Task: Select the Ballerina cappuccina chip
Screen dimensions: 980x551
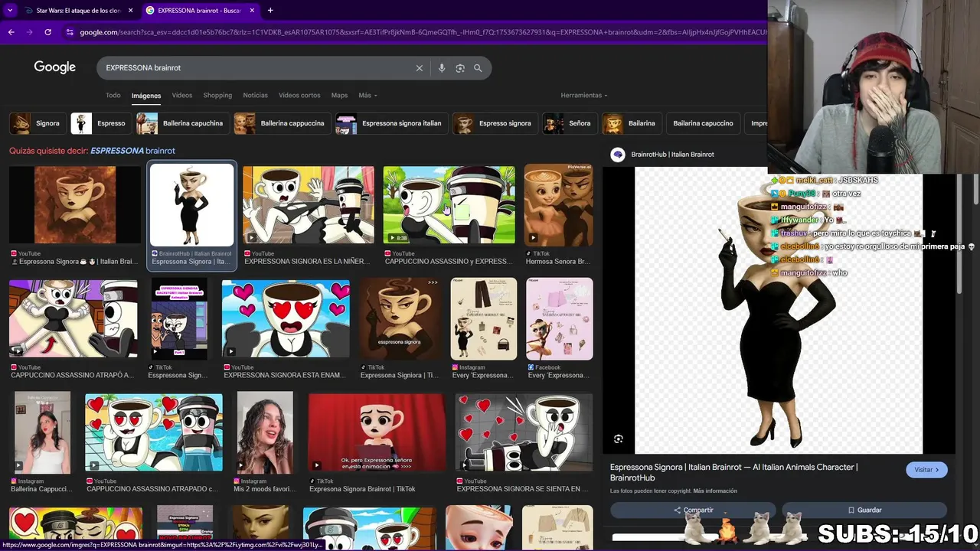Action: [x=281, y=123]
